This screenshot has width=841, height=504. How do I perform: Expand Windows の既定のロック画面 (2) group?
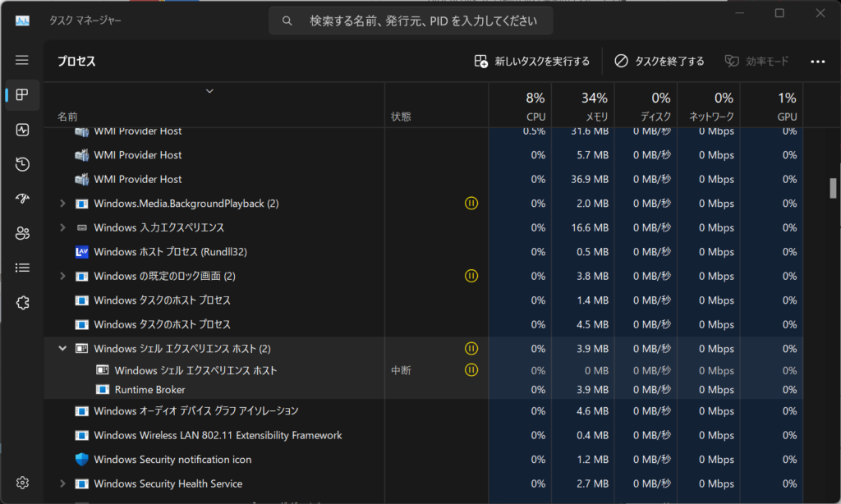coord(62,276)
